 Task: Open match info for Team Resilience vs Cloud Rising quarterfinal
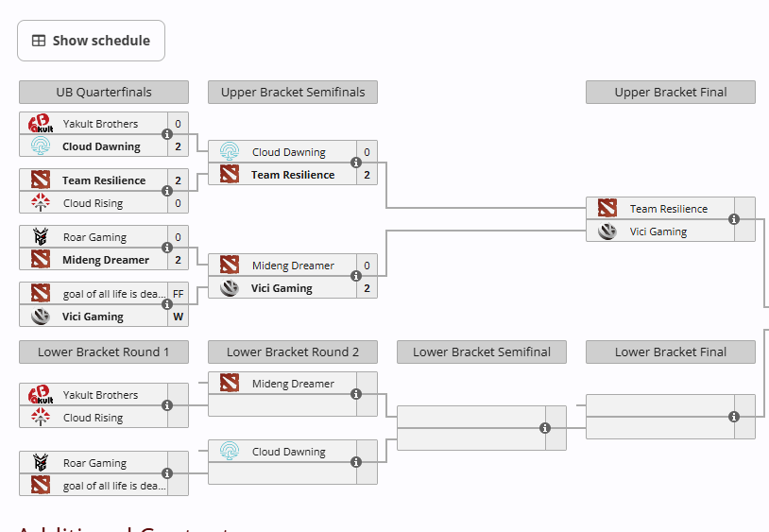[x=167, y=191]
